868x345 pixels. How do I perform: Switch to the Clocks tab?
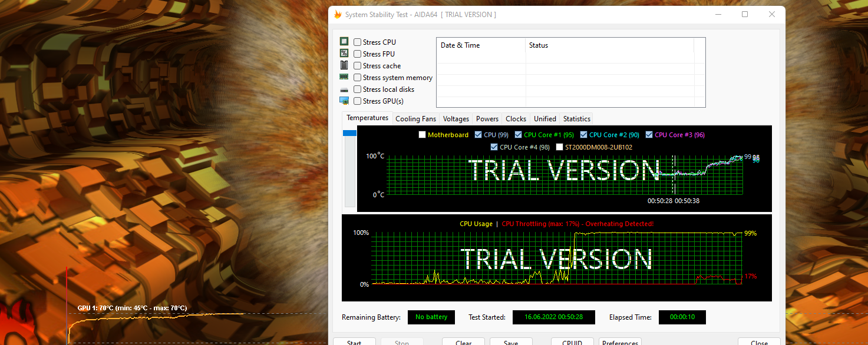(x=516, y=119)
